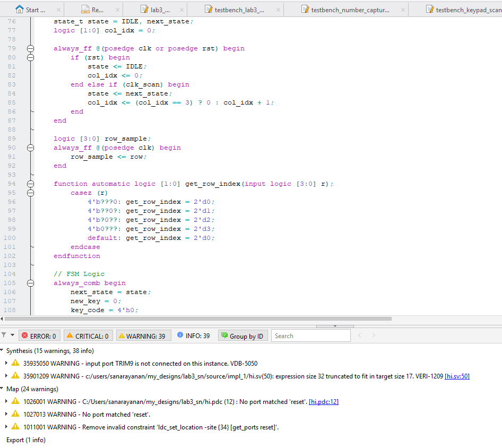
Task: Close the testbench_number_capture tab
Action: point(403,10)
